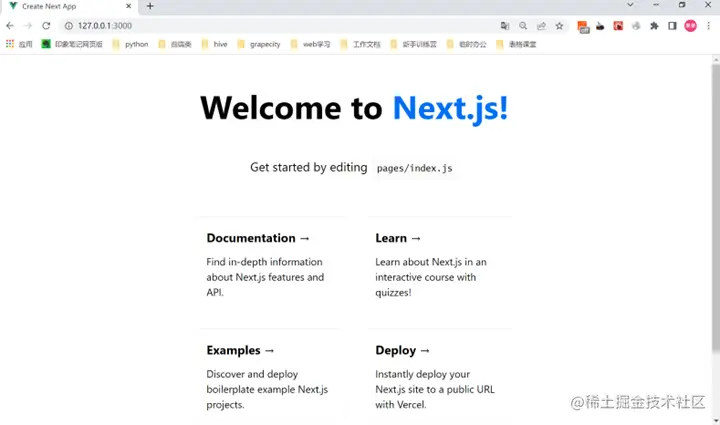
Task: Open the bookmark folder between python and hive
Action: coord(174,44)
